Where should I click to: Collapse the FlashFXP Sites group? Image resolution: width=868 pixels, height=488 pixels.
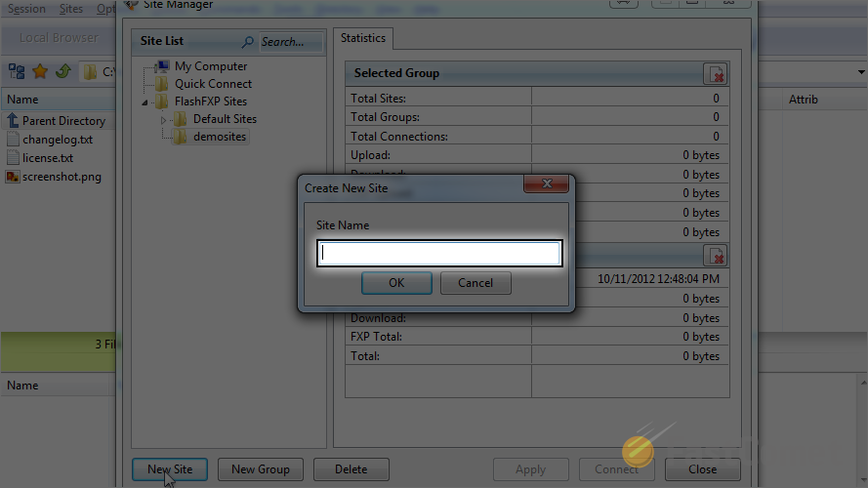pyautogui.click(x=146, y=102)
